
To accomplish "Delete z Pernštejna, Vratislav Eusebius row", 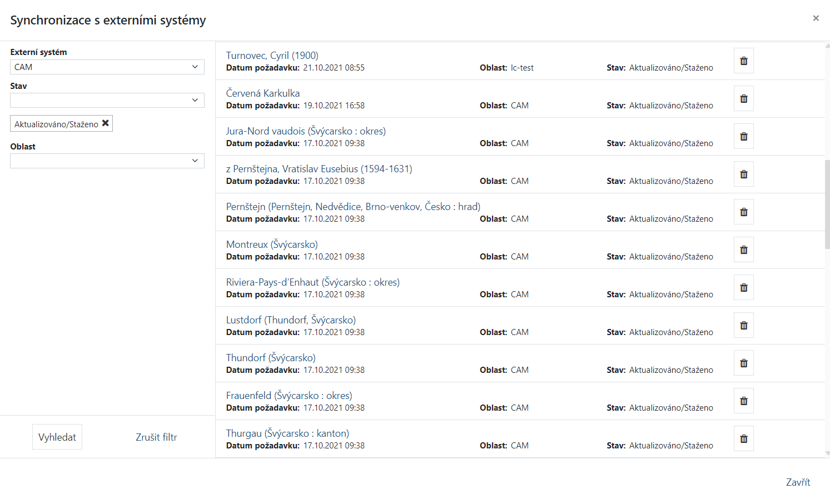I will [x=743, y=174].
